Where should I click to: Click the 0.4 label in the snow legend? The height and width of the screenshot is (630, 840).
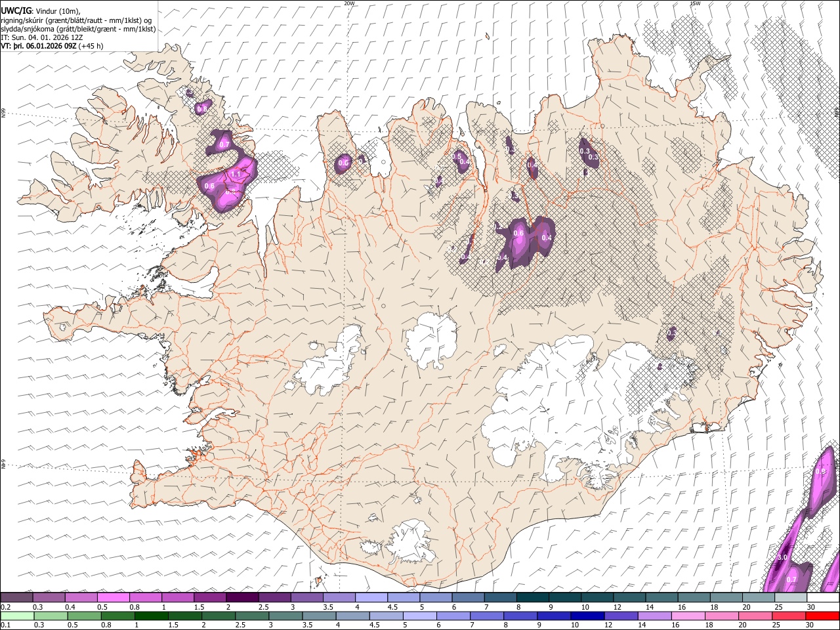click(x=69, y=607)
